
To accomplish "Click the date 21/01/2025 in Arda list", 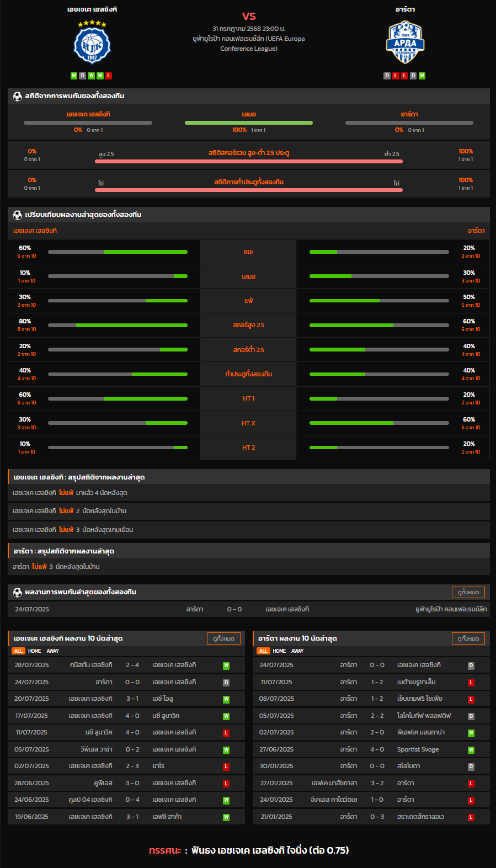I will point(276,817).
